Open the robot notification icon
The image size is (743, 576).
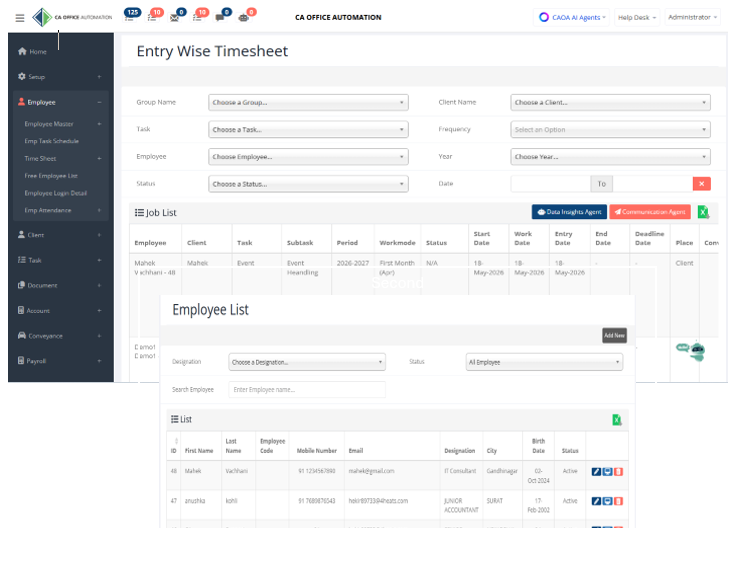244,18
